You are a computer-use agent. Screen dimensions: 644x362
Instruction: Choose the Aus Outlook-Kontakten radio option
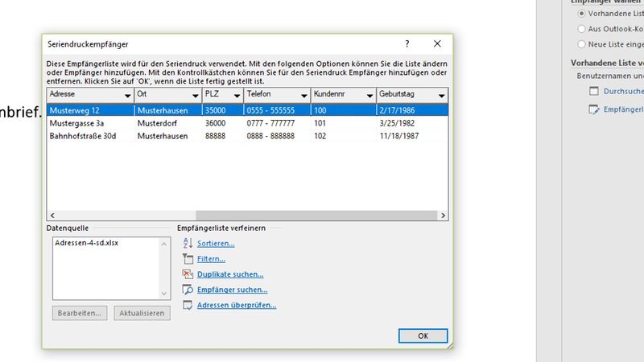(582, 28)
